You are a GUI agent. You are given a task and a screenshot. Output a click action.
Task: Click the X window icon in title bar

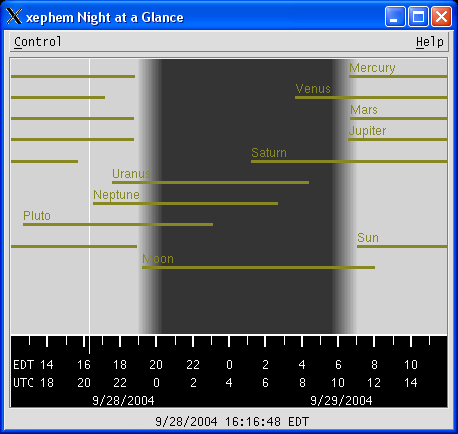click(x=14, y=16)
